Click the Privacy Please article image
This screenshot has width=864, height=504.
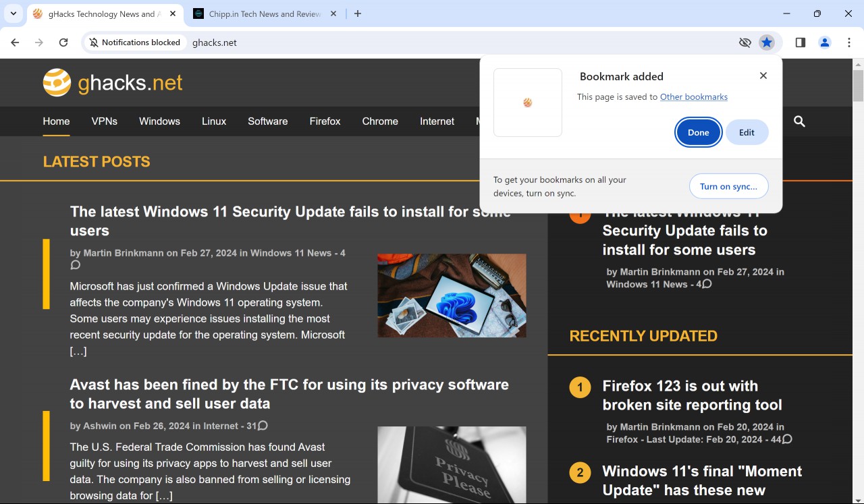pos(452,465)
